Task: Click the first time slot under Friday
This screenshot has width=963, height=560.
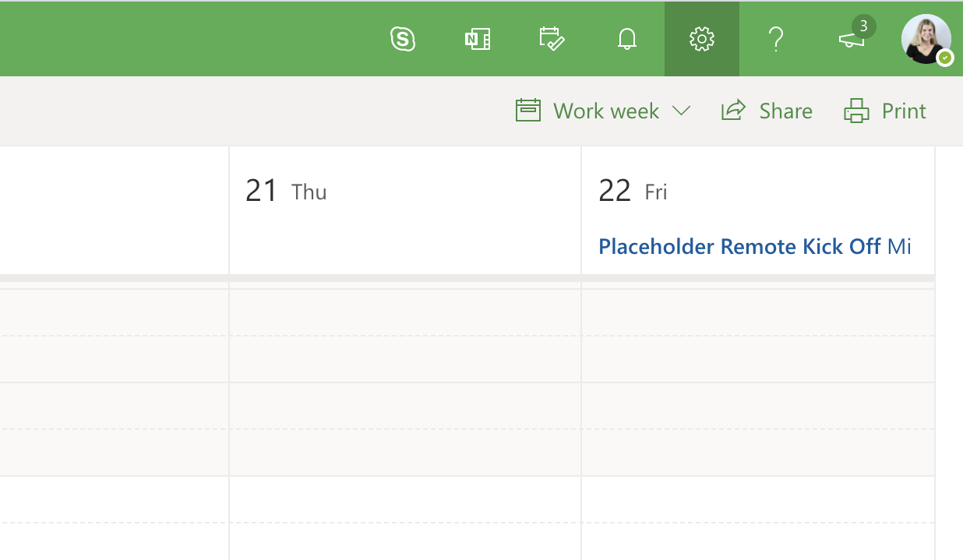Action: 757,312
